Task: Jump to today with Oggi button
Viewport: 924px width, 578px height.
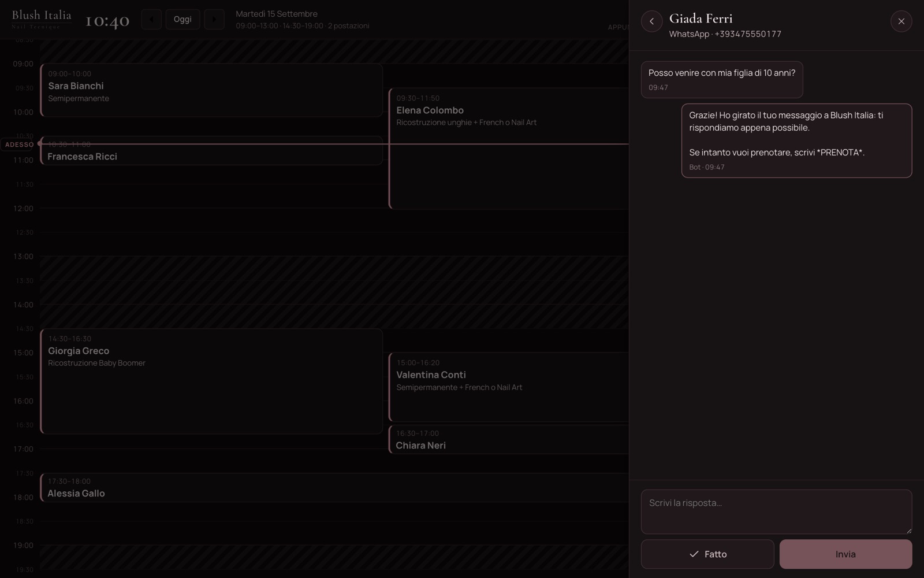Action: [x=182, y=19]
